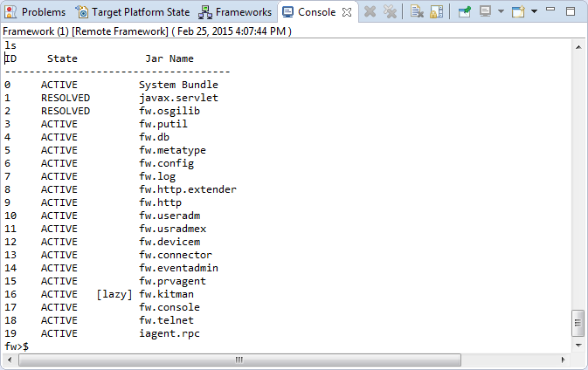Click the horizontal scrollbar thumb

238,360
